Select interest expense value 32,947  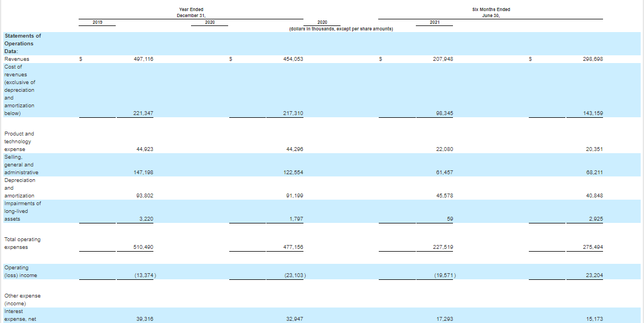click(x=295, y=319)
